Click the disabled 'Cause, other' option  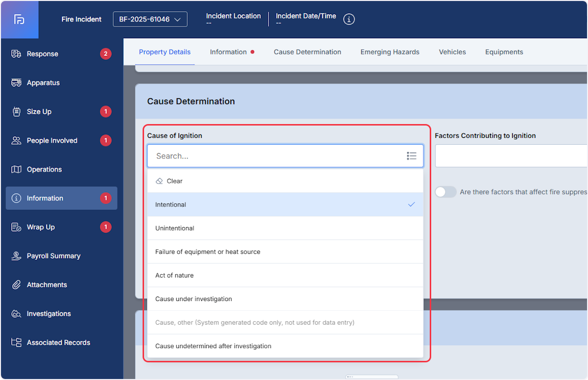[285, 322]
